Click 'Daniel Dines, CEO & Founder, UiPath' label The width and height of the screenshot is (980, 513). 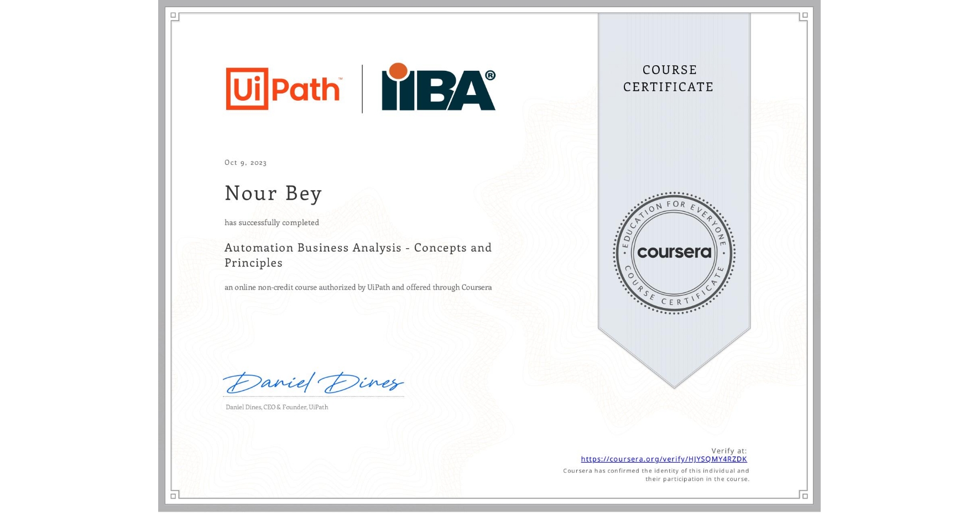(x=276, y=407)
